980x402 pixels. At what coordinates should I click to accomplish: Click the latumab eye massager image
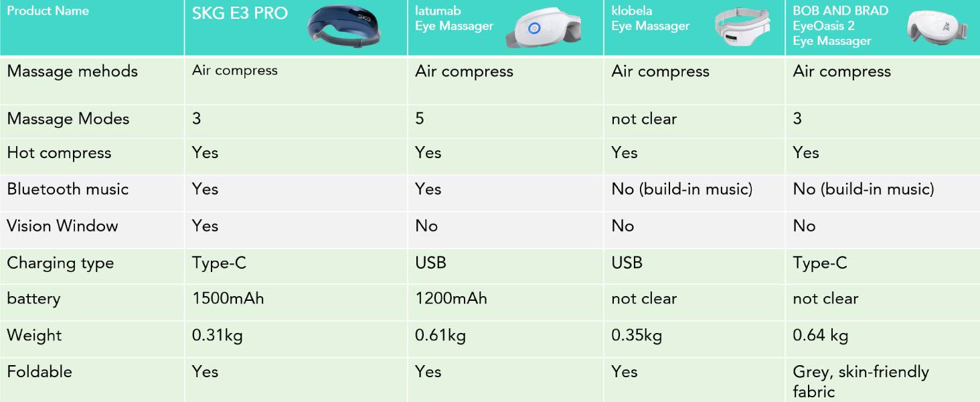tap(542, 29)
